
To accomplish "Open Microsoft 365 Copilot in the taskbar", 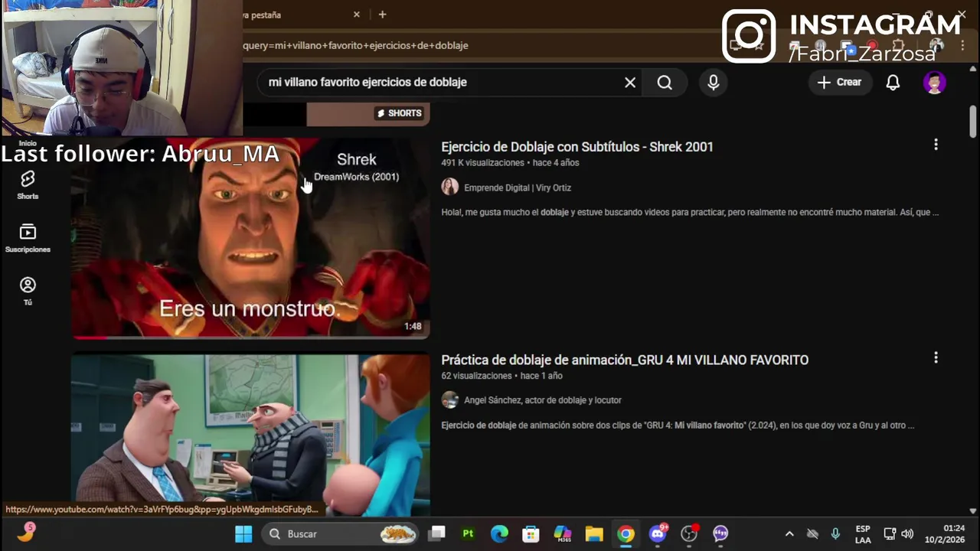I will [x=563, y=533].
